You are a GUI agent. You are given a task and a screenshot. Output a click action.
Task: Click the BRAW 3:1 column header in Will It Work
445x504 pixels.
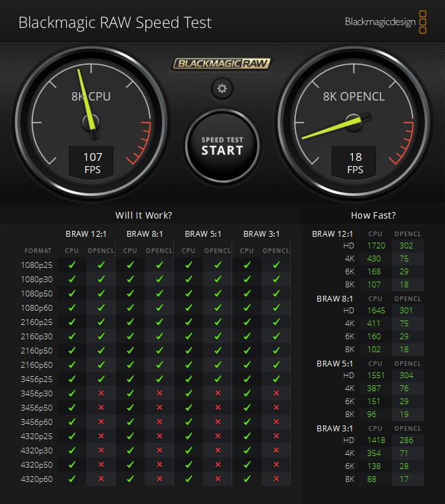pyautogui.click(x=261, y=234)
